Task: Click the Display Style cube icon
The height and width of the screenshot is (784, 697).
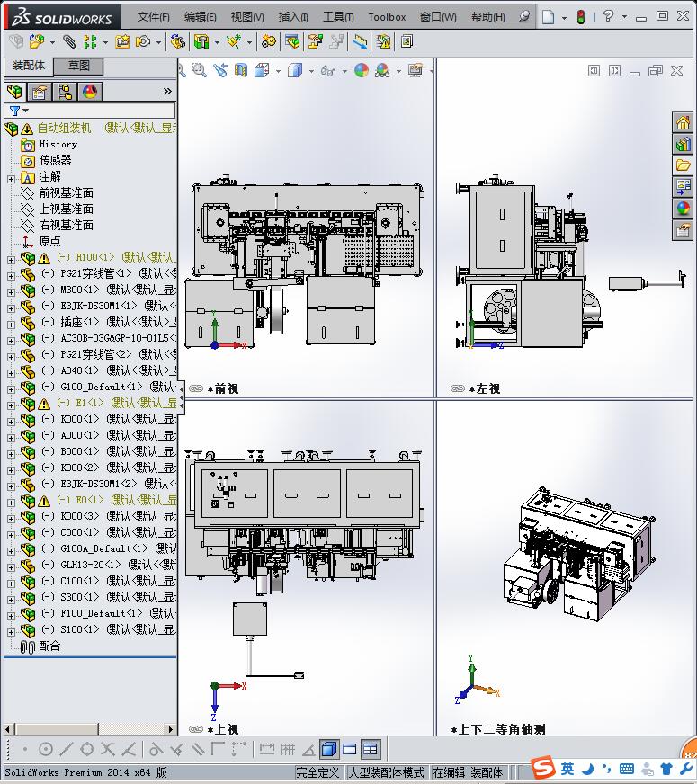Action: tap(295, 70)
